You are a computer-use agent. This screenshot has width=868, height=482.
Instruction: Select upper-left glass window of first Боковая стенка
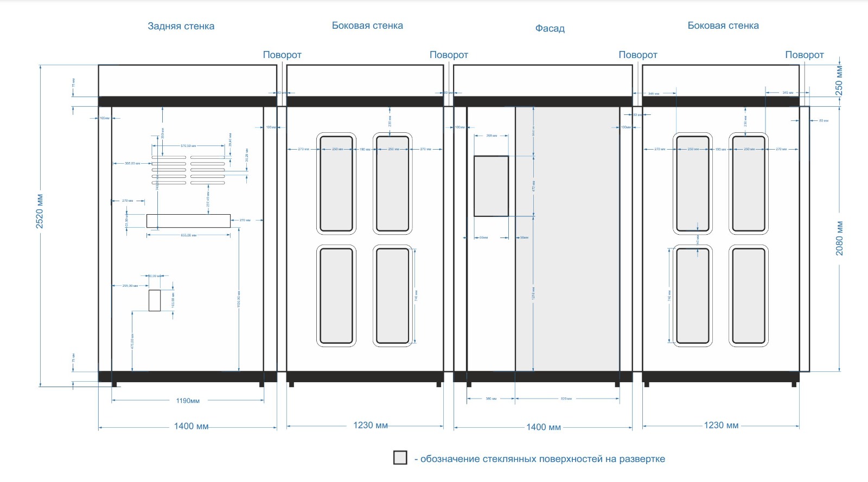click(336, 183)
